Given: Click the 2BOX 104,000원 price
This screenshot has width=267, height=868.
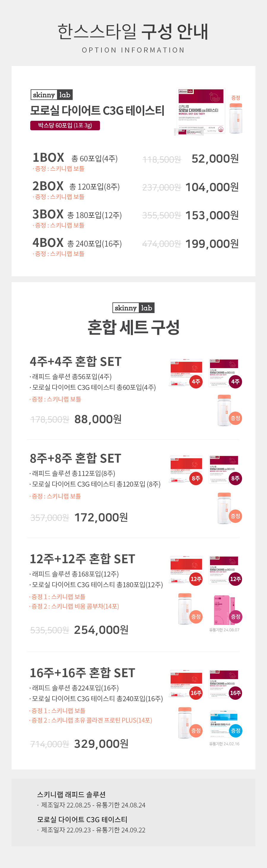Looking at the screenshot, I should pos(212,187).
